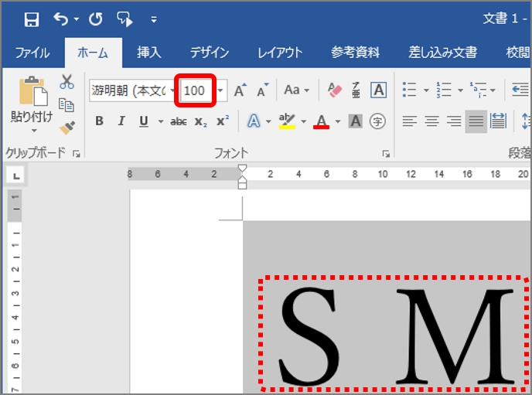The image size is (532, 395).
Task: Open the Aa change case menu
Action: [296, 90]
